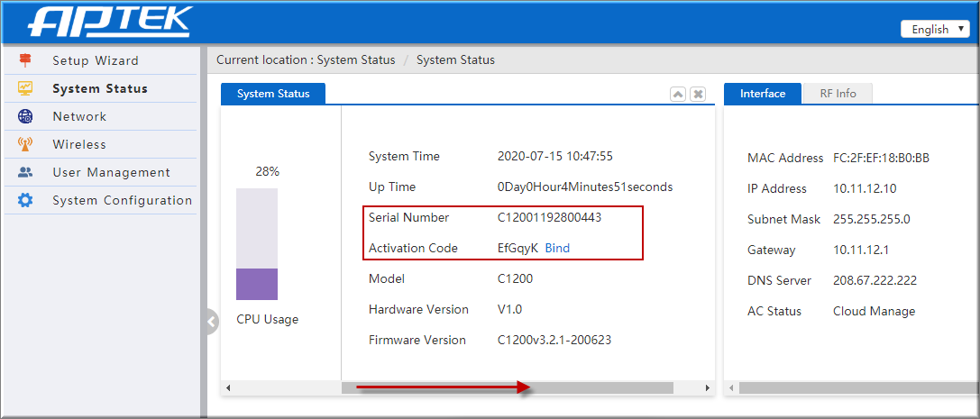Image resolution: width=980 pixels, height=419 pixels.
Task: Click the horizontal scrollbar's left arrow
Action: [228, 387]
